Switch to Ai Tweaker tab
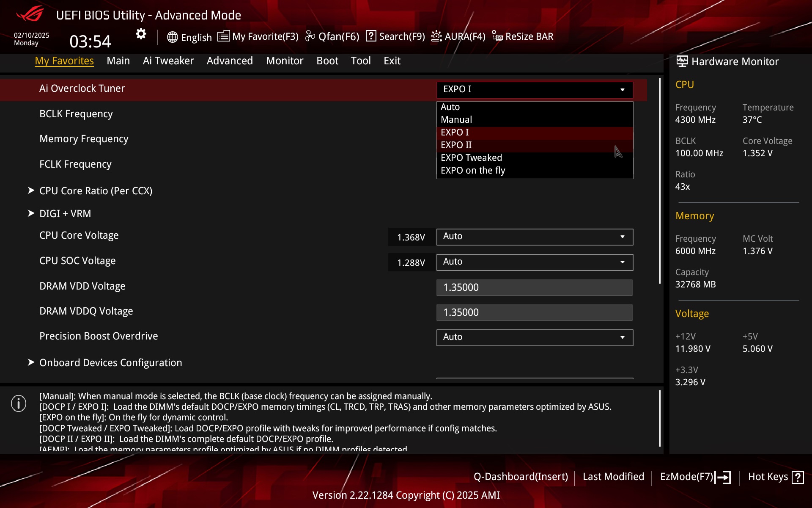The height and width of the screenshot is (508, 812). (x=168, y=61)
